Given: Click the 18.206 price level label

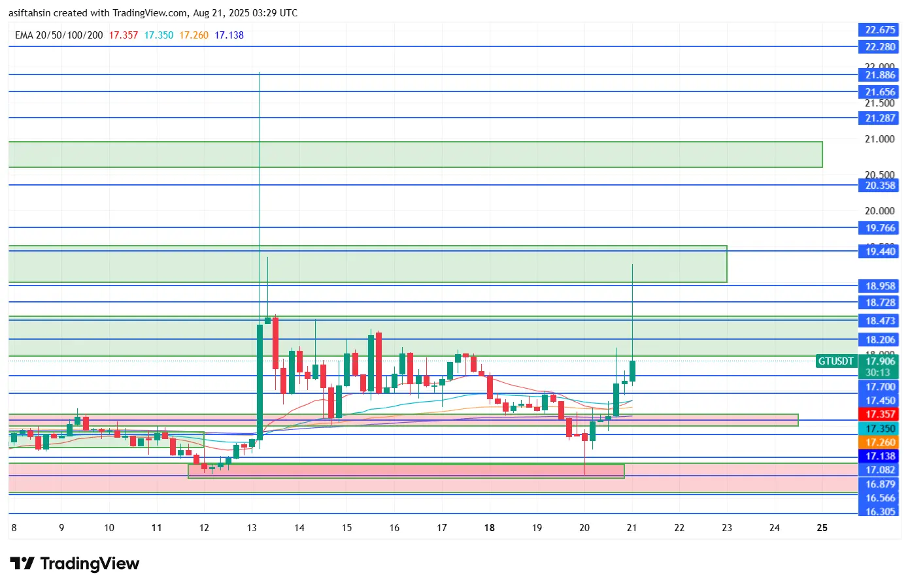Looking at the screenshot, I should pyautogui.click(x=879, y=340).
